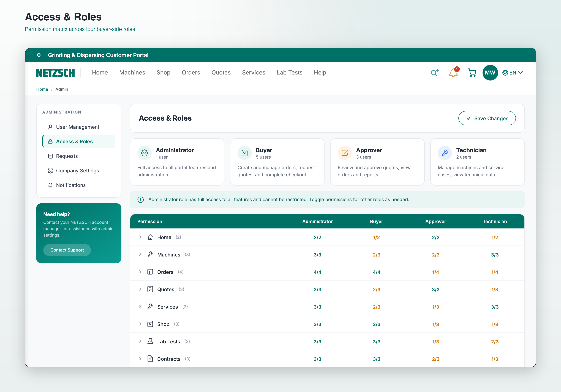
Task: Click the Notifications bell sidebar icon
Action: [50, 185]
